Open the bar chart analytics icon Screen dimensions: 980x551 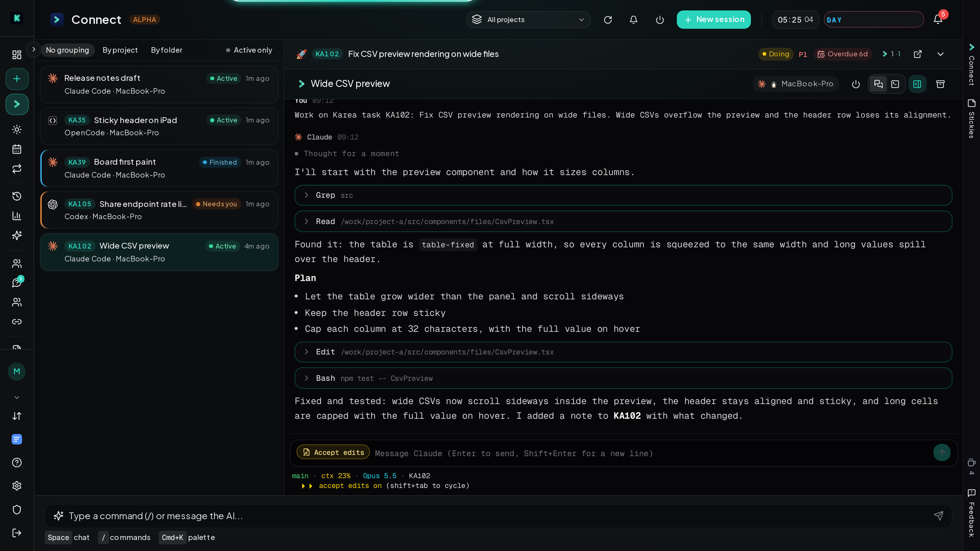coord(17,216)
